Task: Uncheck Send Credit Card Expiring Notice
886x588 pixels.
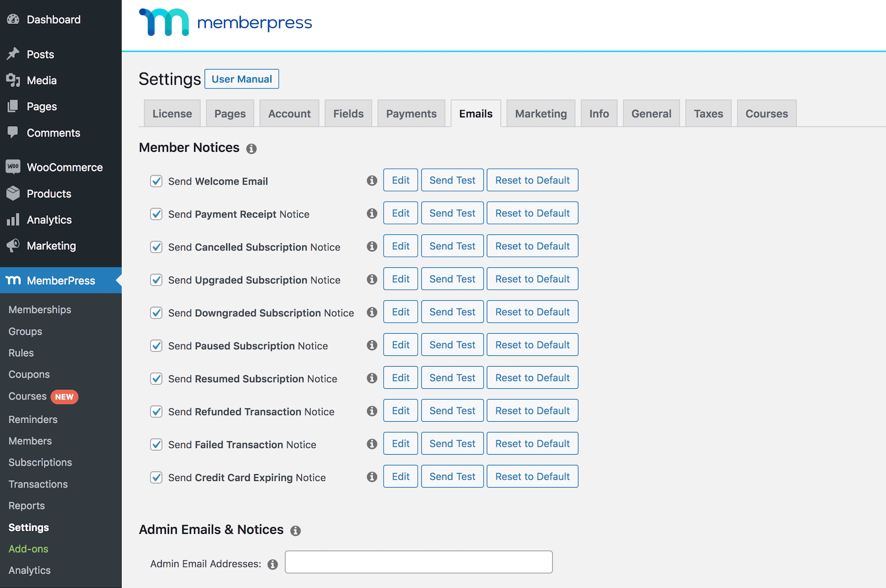Action: [x=156, y=478]
